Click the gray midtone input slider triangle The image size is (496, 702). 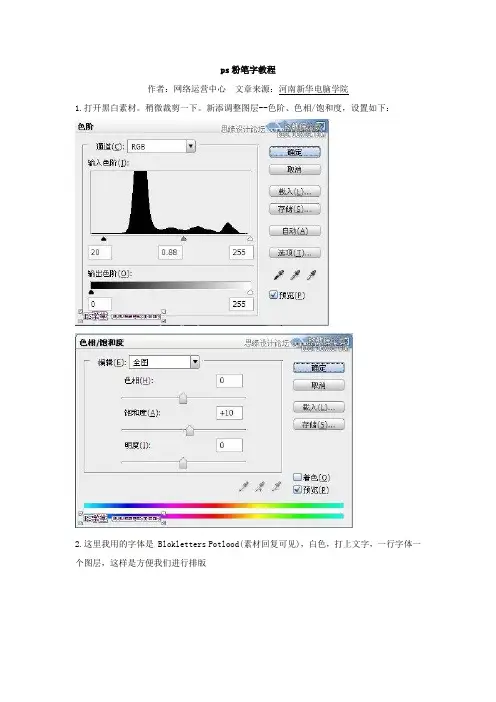tap(183, 239)
